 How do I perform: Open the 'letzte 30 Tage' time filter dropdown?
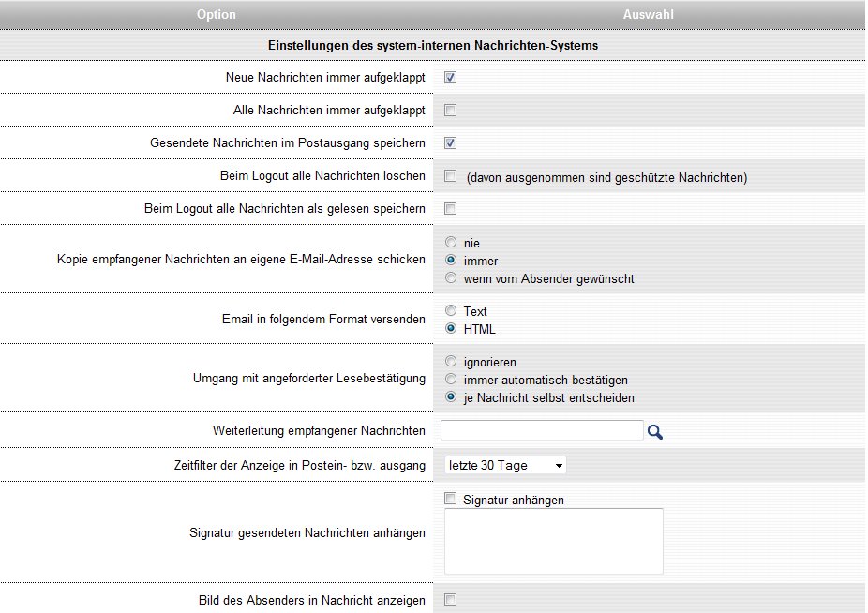[503, 466]
